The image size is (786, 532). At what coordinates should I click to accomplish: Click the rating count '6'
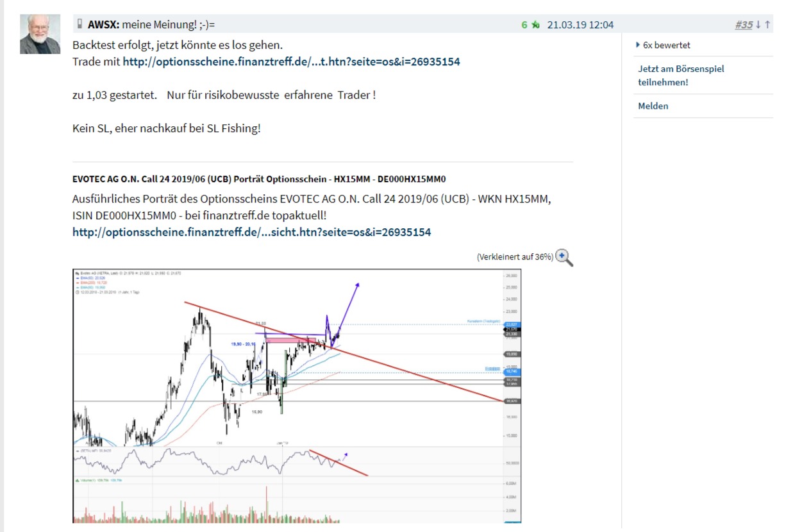tap(524, 25)
